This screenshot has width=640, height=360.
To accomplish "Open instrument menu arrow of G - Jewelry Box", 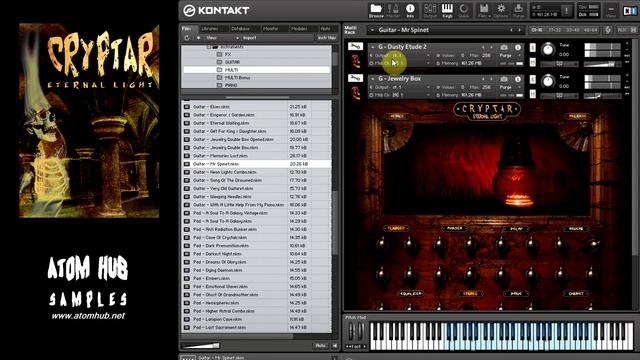I will point(373,79).
